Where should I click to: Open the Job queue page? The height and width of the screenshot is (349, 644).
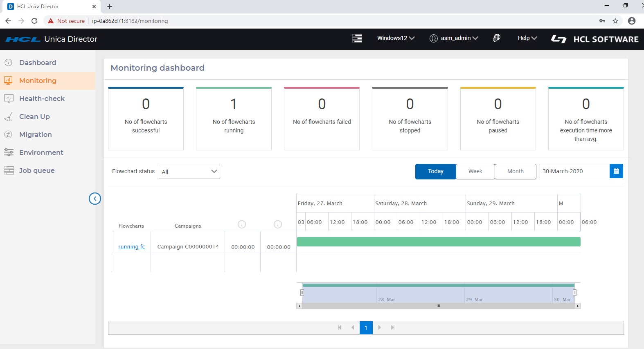click(x=36, y=170)
